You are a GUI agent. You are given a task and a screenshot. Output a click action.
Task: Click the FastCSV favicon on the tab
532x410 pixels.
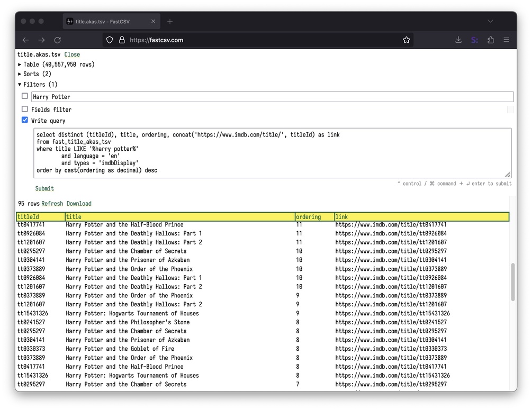pyautogui.click(x=69, y=21)
